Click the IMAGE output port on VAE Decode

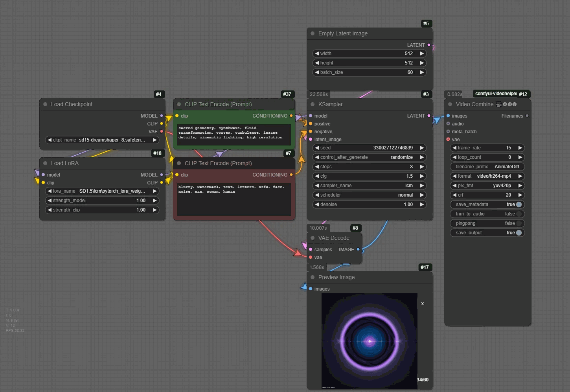pos(358,249)
